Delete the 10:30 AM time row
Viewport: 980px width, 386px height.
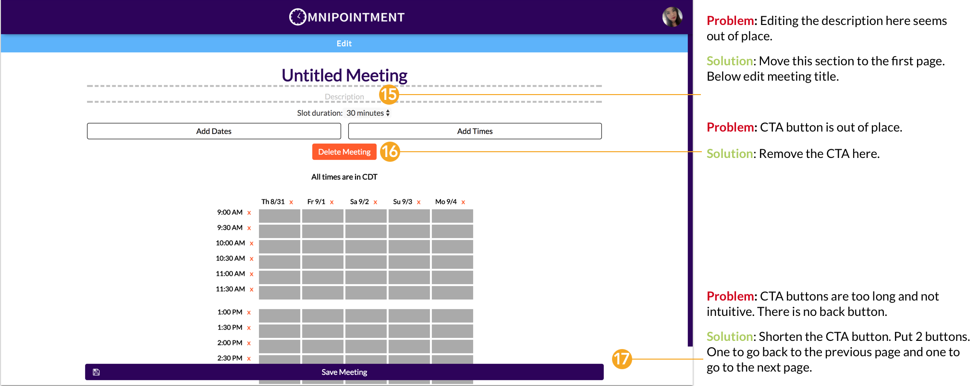(251, 259)
